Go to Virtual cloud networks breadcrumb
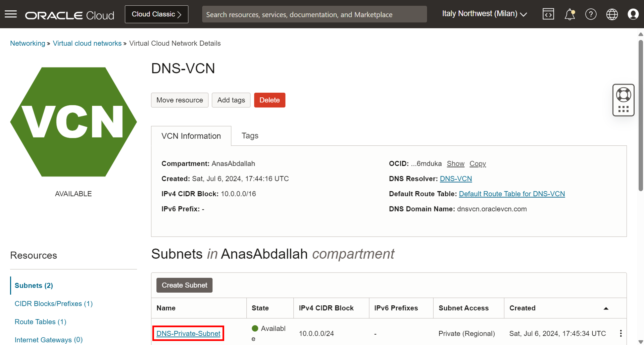644x345 pixels. click(87, 43)
